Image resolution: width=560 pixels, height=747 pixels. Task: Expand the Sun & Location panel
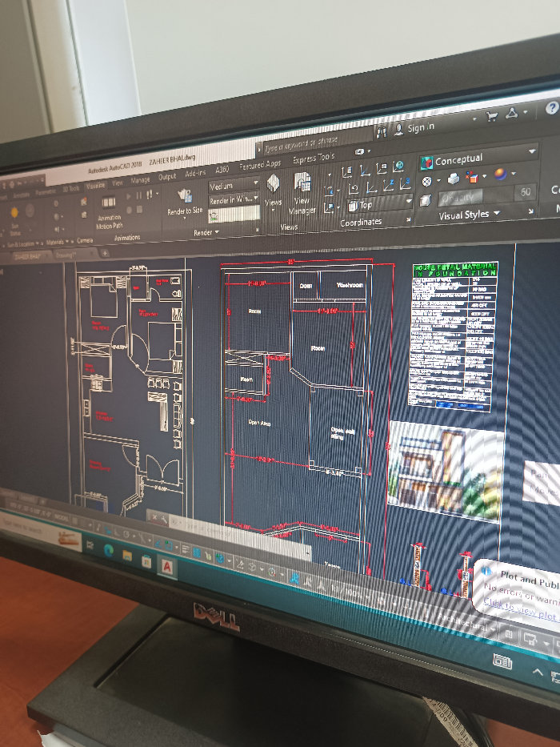23,244
